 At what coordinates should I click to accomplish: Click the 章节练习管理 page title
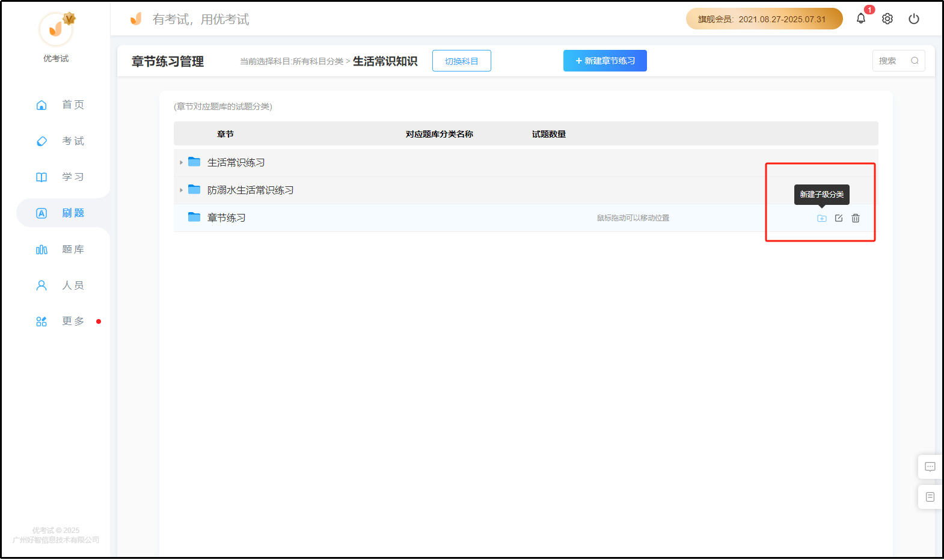coord(168,61)
